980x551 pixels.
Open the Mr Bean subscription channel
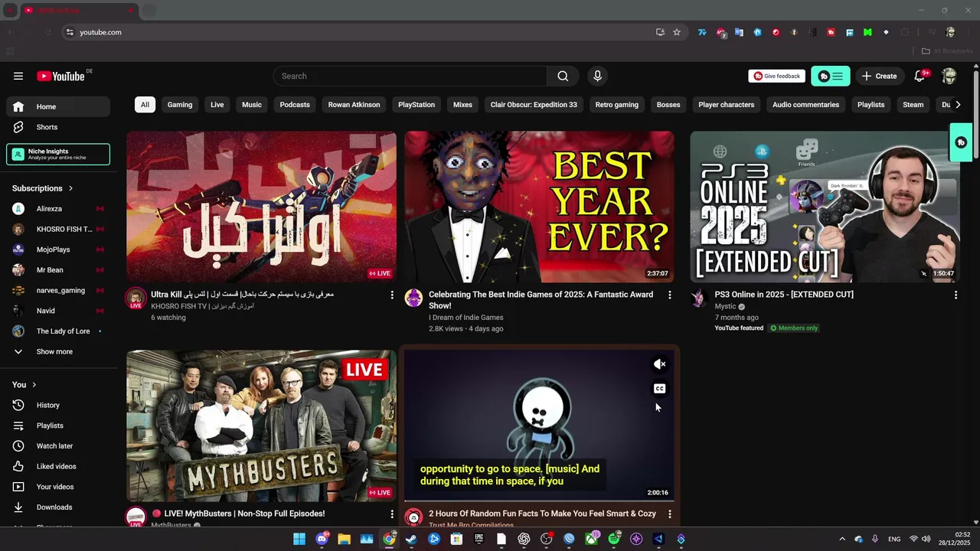(x=58, y=270)
